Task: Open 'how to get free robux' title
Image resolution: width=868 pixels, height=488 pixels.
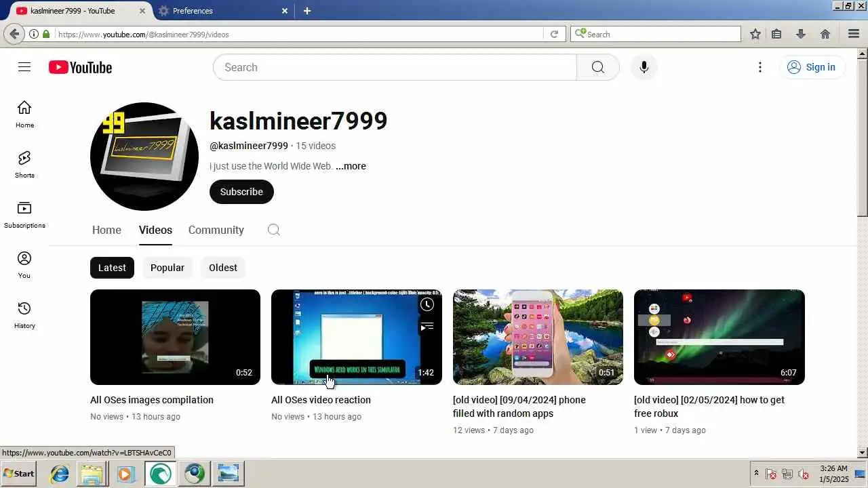Action: pyautogui.click(x=709, y=407)
